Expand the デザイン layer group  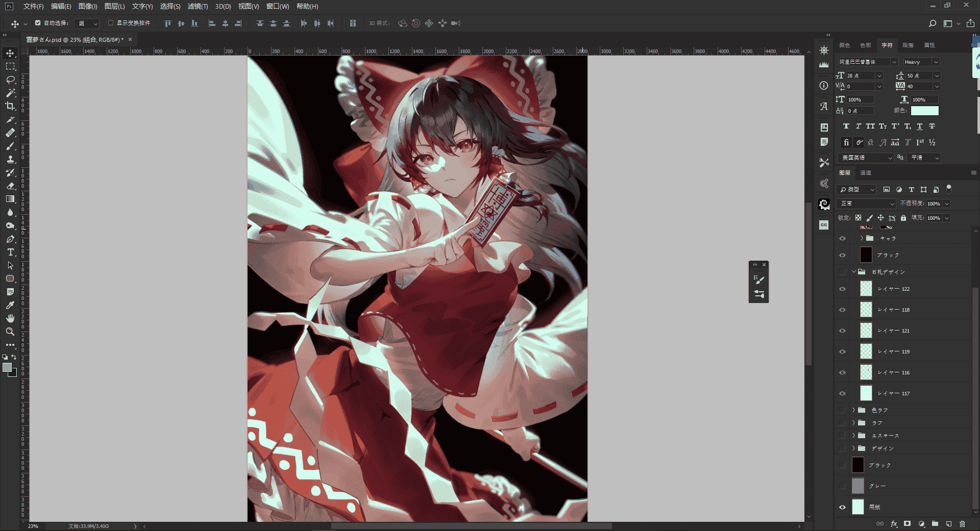click(853, 448)
